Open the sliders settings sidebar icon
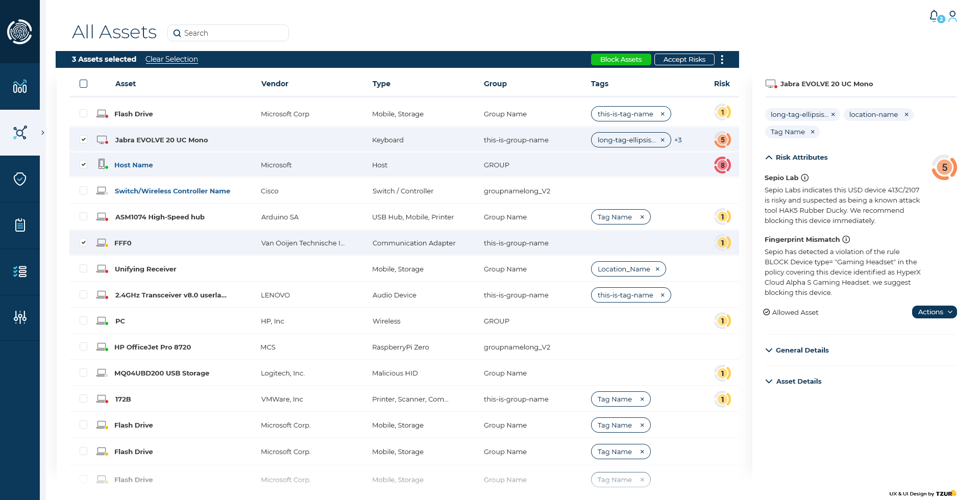Viewport: 980px width, 500px height. (20, 317)
